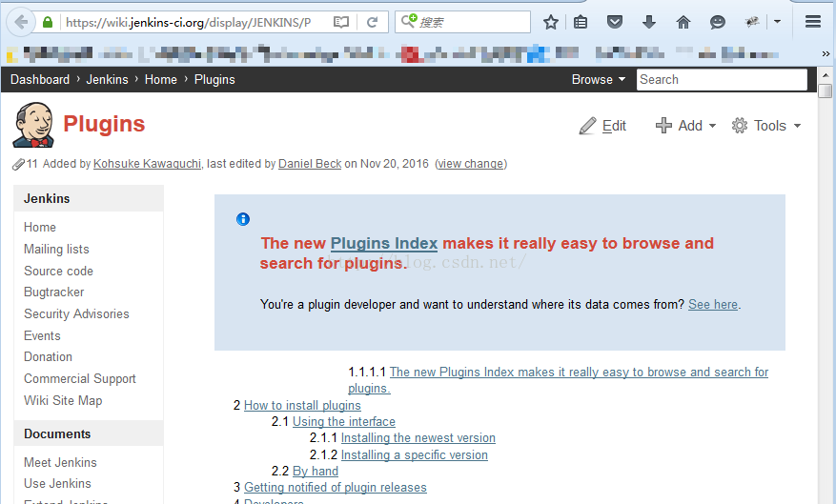Open Mailing lists in sidebar
This screenshot has width=836, height=504.
56,249
